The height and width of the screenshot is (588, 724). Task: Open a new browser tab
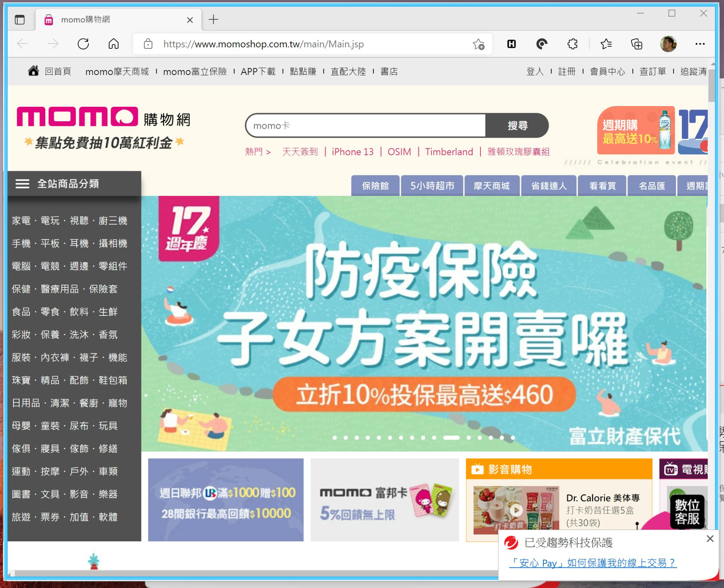(214, 19)
